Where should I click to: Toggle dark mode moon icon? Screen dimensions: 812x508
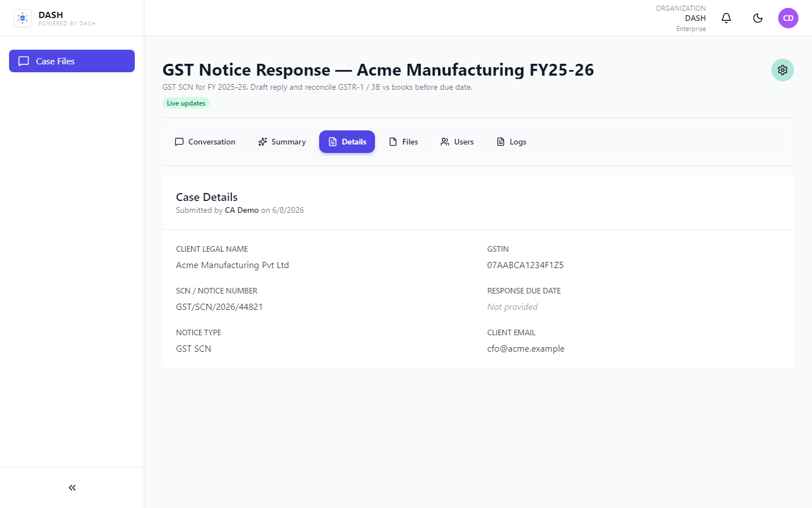click(x=758, y=18)
